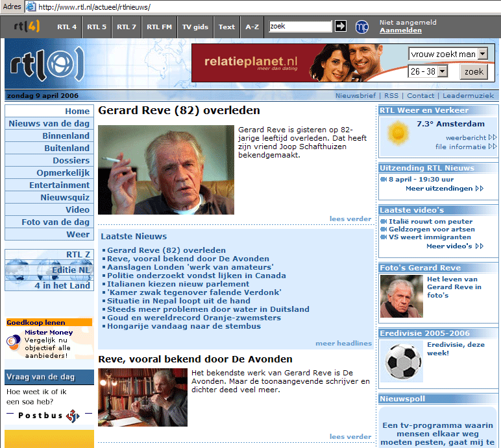This screenshot has height=448, width=501.
Task: Open 'Eredivisie, deze week!' link
Action: [456, 349]
